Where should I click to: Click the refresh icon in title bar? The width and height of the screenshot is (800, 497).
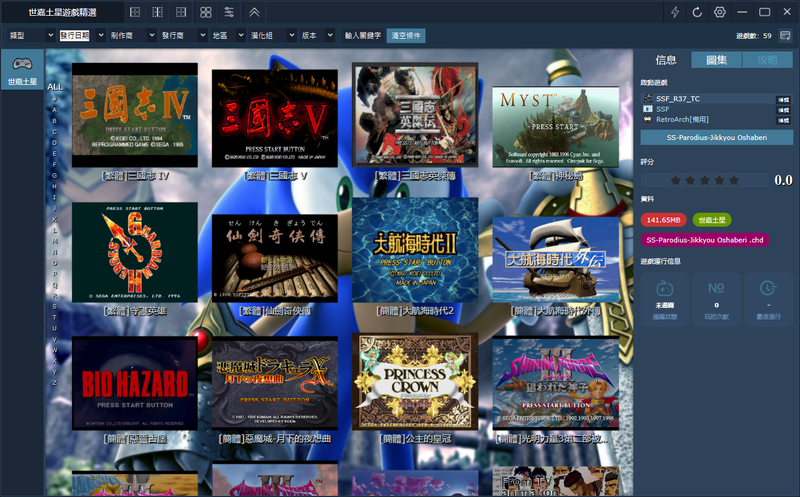click(697, 12)
